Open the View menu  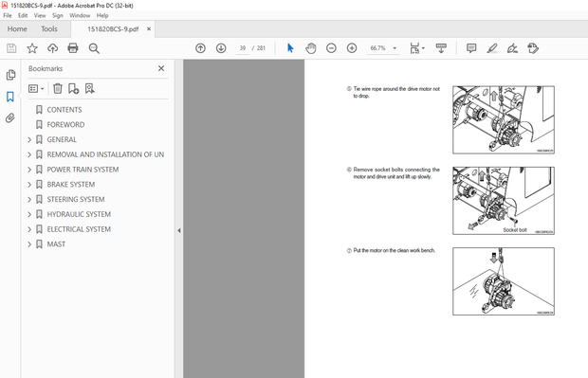point(40,15)
